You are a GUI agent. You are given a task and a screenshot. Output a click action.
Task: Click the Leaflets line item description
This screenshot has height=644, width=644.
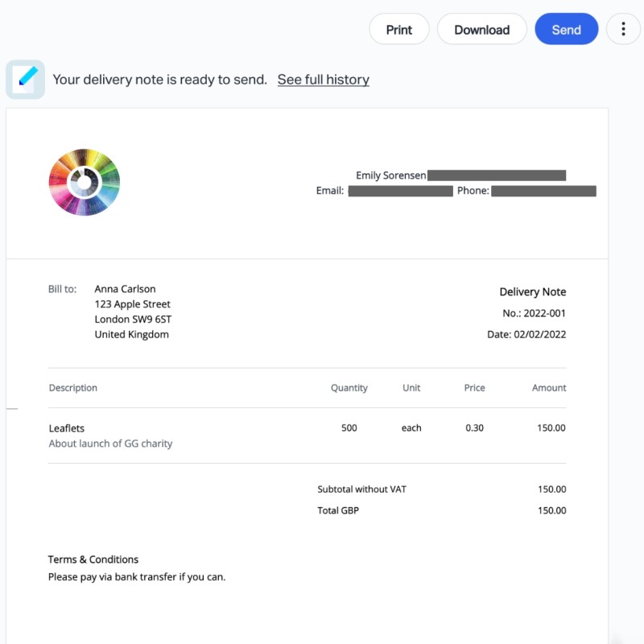pos(66,427)
